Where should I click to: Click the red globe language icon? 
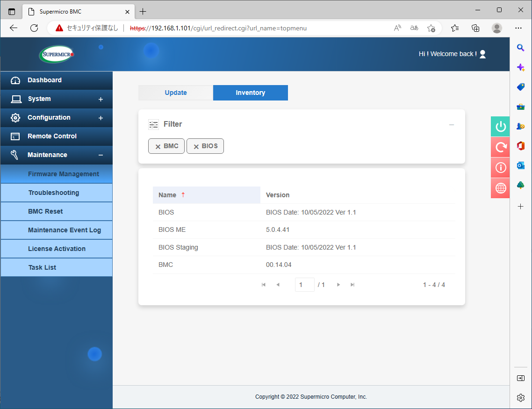(501, 188)
